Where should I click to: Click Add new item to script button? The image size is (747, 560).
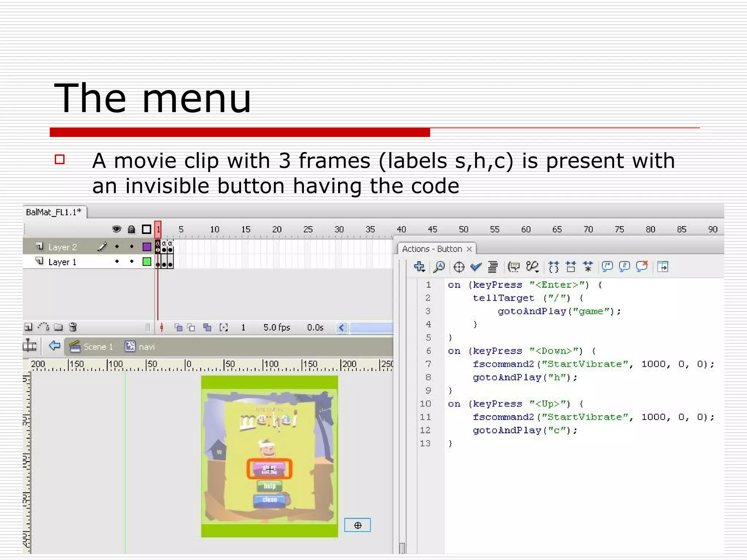(419, 267)
